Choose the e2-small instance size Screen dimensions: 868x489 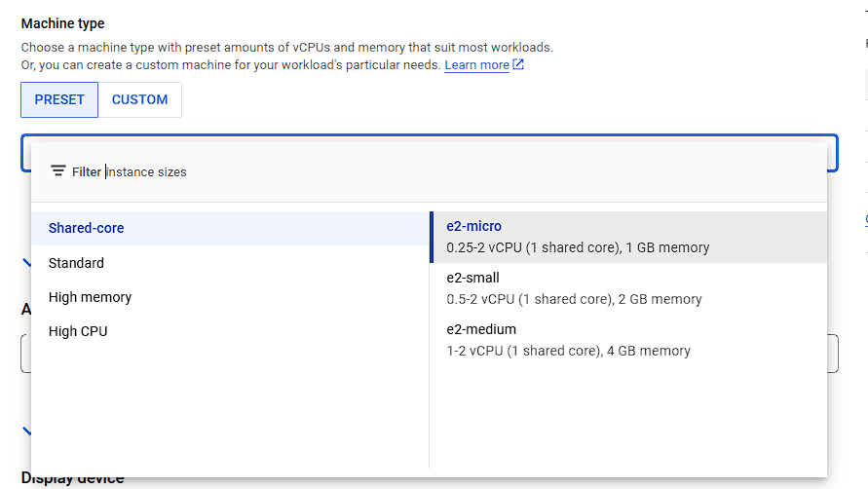pyautogui.click(x=472, y=278)
